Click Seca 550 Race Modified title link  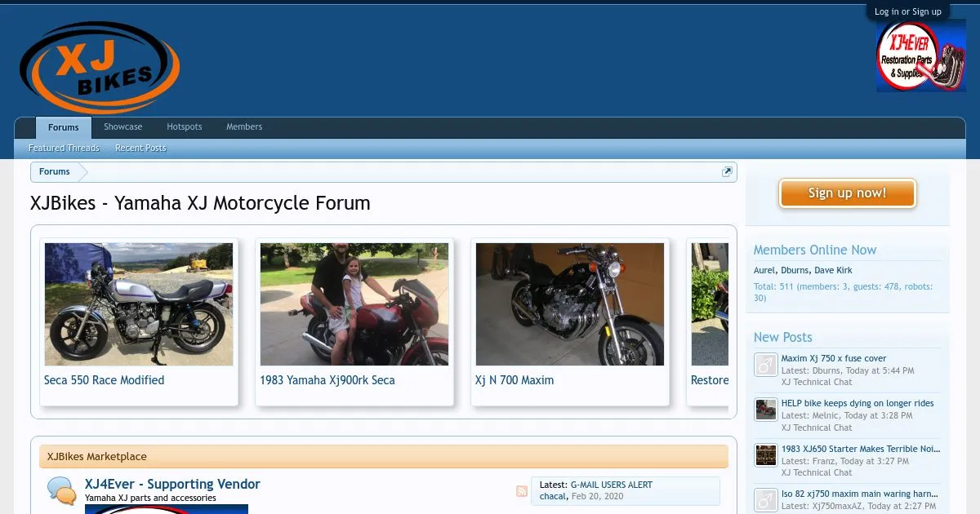tap(104, 380)
